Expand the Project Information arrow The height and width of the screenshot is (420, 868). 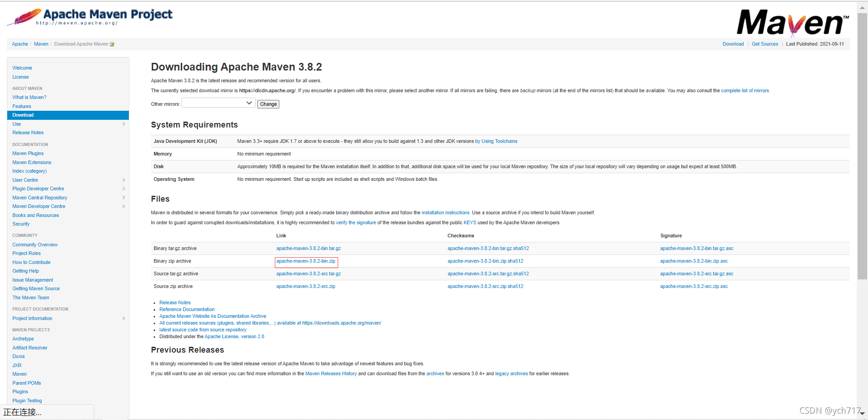pyautogui.click(x=124, y=318)
